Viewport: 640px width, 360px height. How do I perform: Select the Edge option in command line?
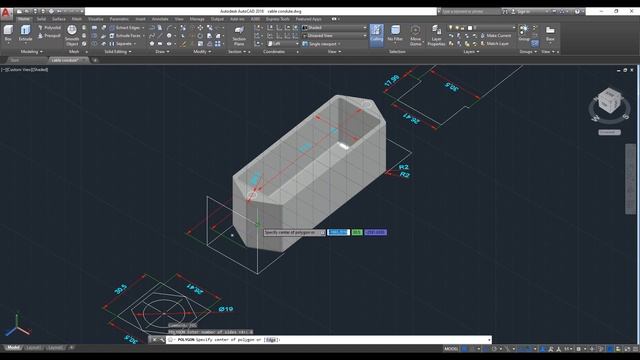(271, 340)
